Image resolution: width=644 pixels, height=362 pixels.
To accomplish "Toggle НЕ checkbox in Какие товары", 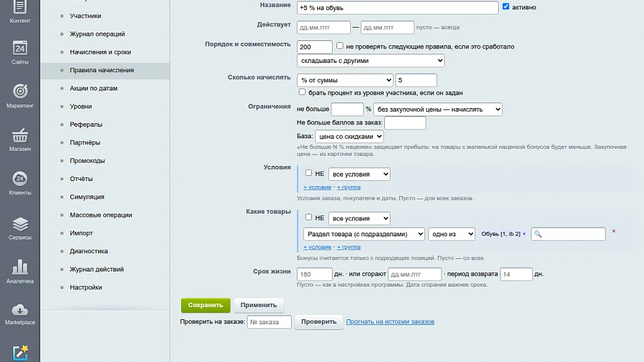I will tap(308, 217).
